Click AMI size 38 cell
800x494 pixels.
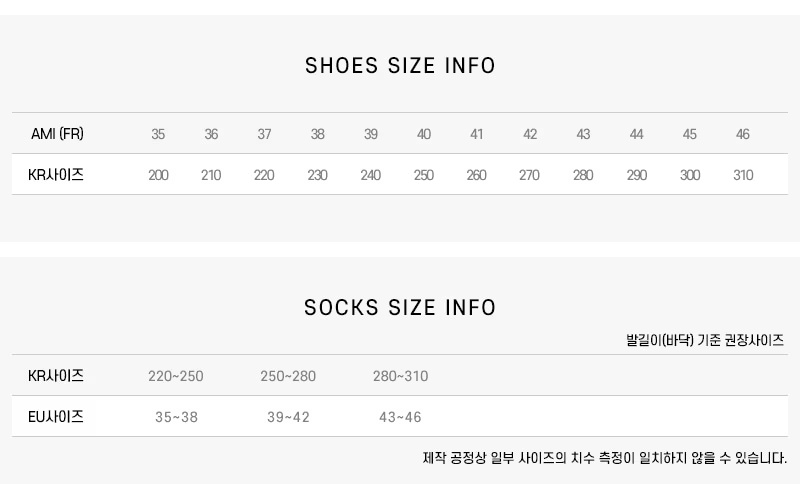(317, 134)
